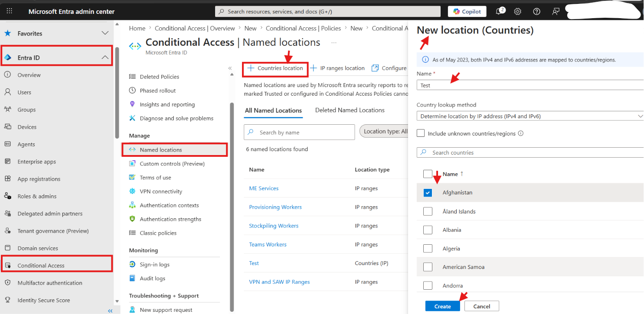Check the American Samoa checkbox
Image resolution: width=644 pixels, height=314 pixels.
428,267
